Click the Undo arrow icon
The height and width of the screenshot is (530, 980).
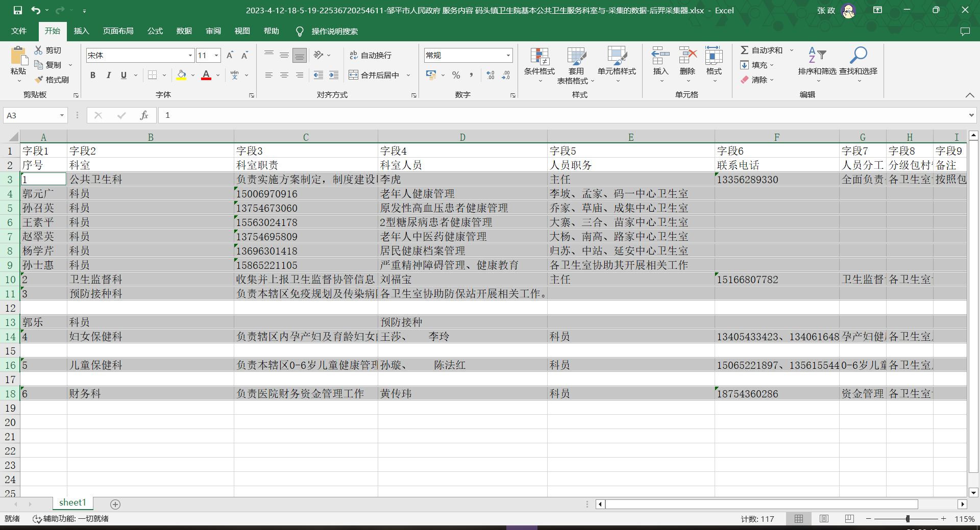click(x=35, y=10)
